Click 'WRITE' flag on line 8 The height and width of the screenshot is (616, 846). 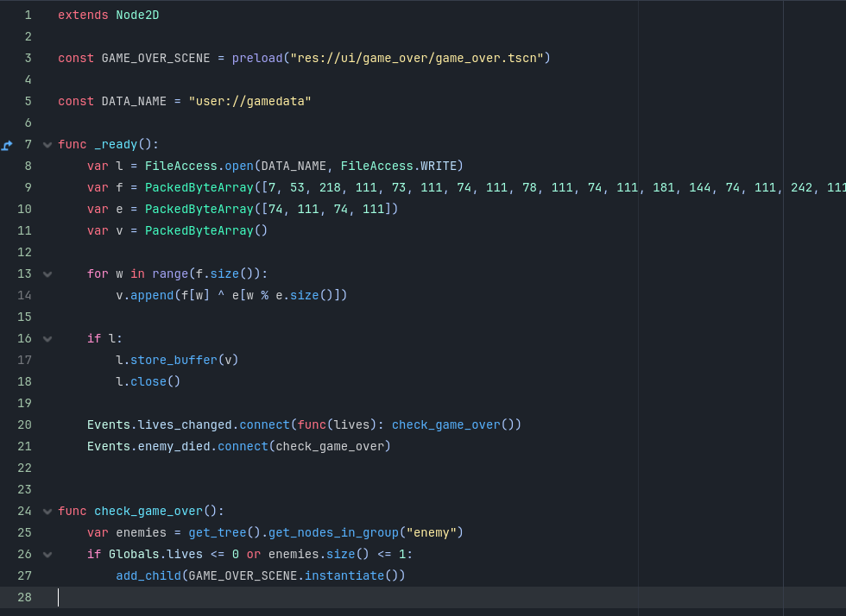[x=439, y=167]
